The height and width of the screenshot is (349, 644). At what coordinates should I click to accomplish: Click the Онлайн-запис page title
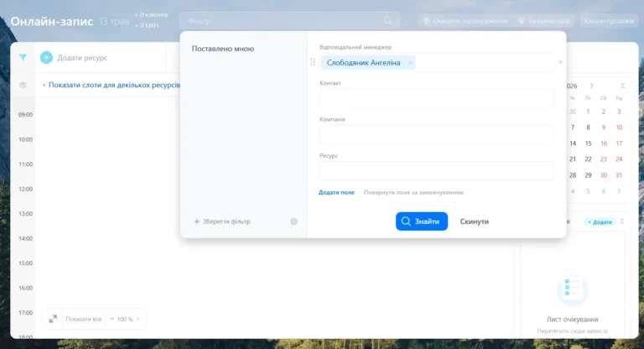coord(52,21)
